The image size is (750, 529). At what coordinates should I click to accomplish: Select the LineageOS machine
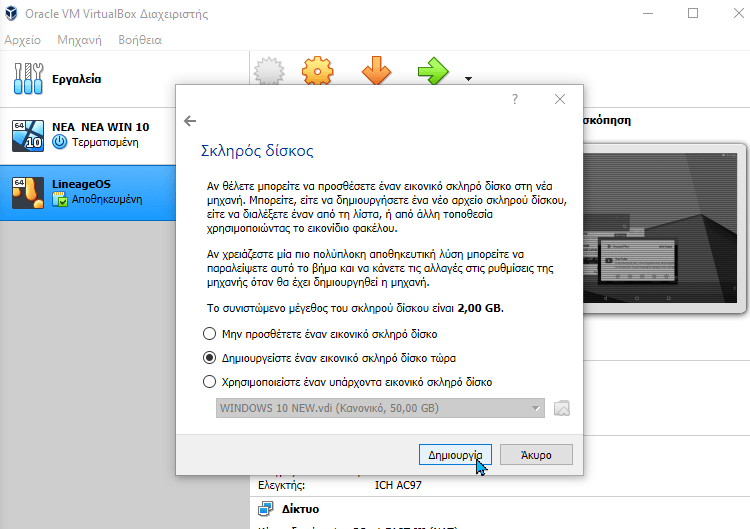point(88,193)
